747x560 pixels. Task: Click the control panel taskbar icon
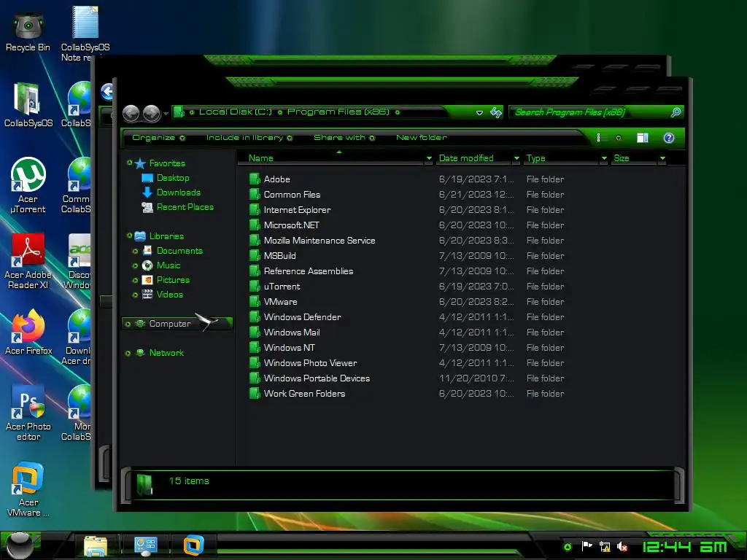tap(145, 545)
